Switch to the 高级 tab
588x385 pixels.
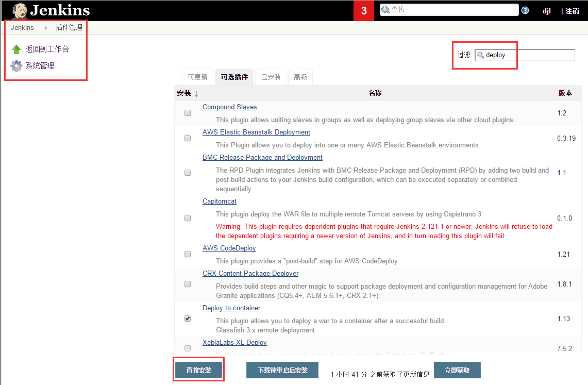pos(300,77)
